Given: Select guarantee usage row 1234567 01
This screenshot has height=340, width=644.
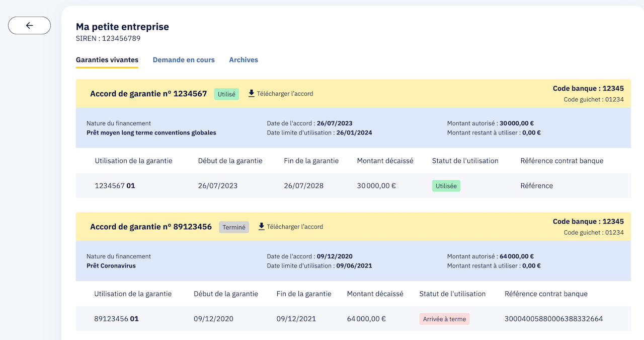Looking at the screenshot, I should coord(115,186).
